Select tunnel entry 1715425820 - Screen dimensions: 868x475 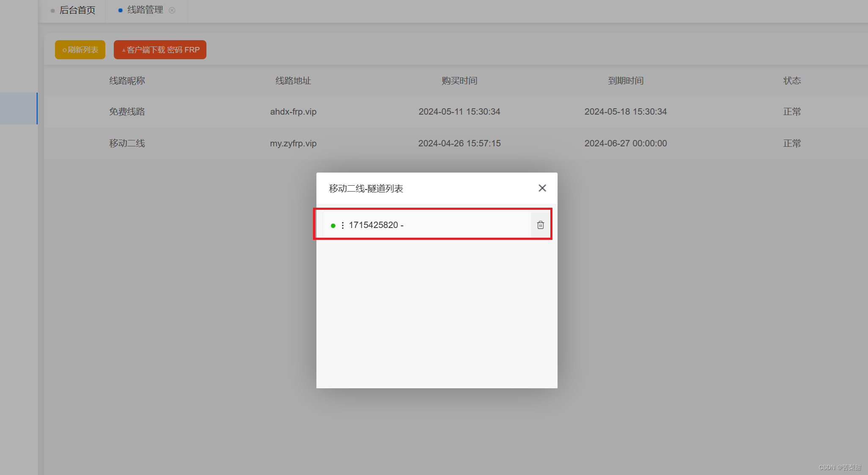coord(426,225)
